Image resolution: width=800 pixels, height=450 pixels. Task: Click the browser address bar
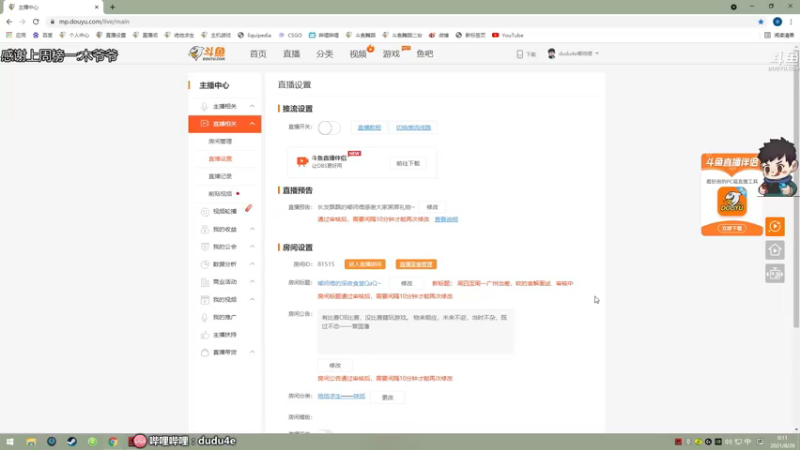point(401,21)
